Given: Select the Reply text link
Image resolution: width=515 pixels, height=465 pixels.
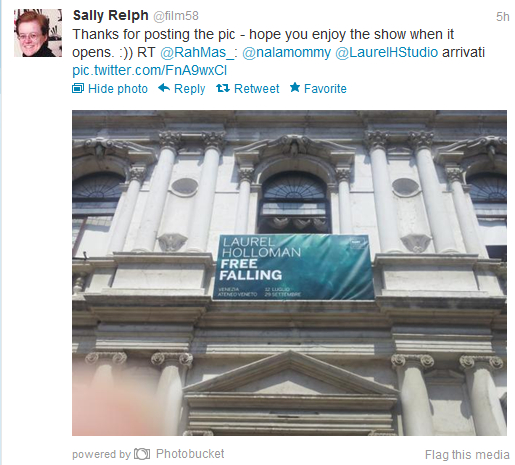Looking at the screenshot, I should [189, 89].
